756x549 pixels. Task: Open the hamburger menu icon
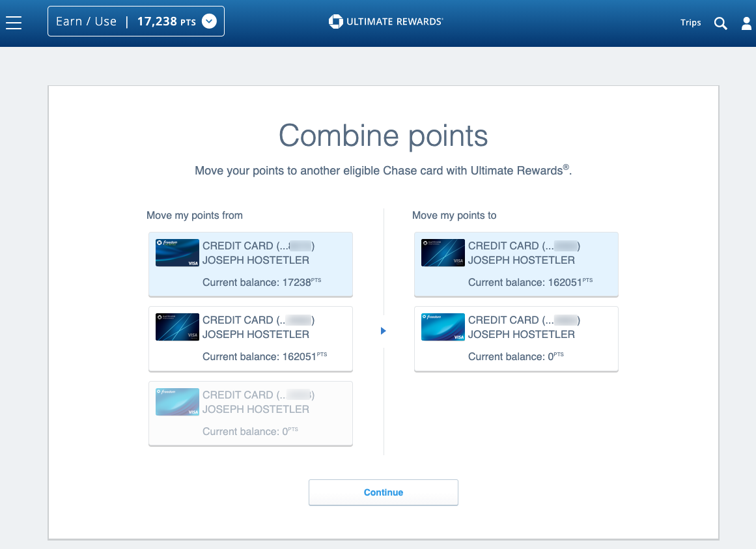tap(14, 23)
